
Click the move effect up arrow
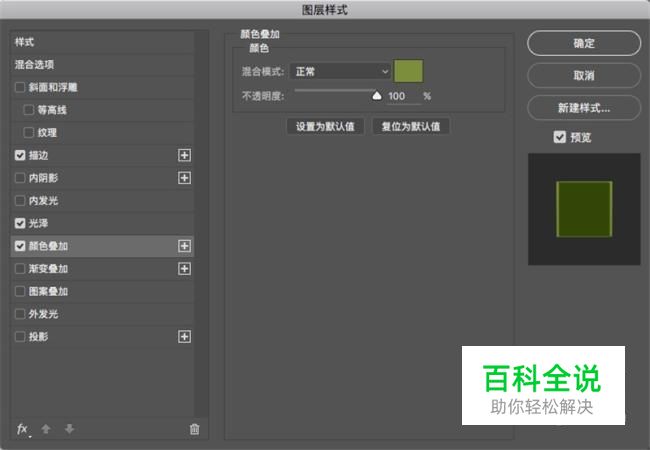[46, 429]
